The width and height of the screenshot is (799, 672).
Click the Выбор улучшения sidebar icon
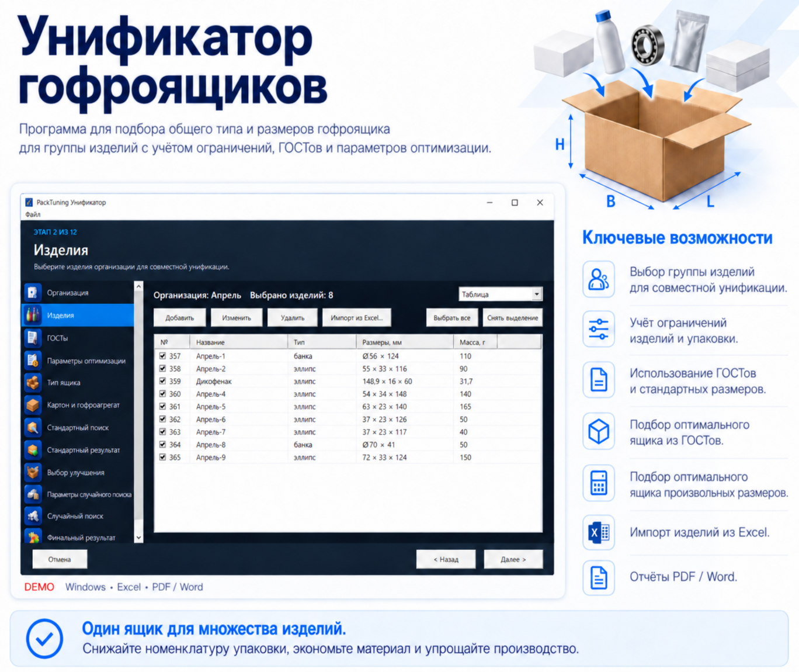pyautogui.click(x=33, y=472)
